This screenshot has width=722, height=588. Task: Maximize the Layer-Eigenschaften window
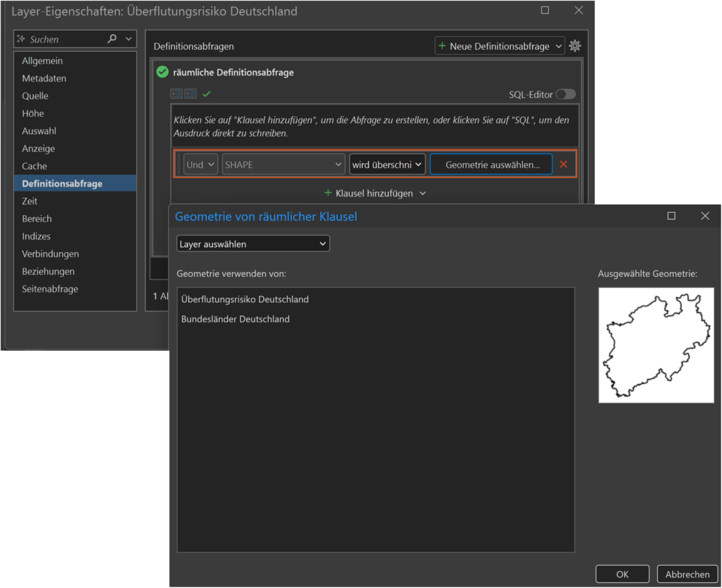click(x=545, y=10)
